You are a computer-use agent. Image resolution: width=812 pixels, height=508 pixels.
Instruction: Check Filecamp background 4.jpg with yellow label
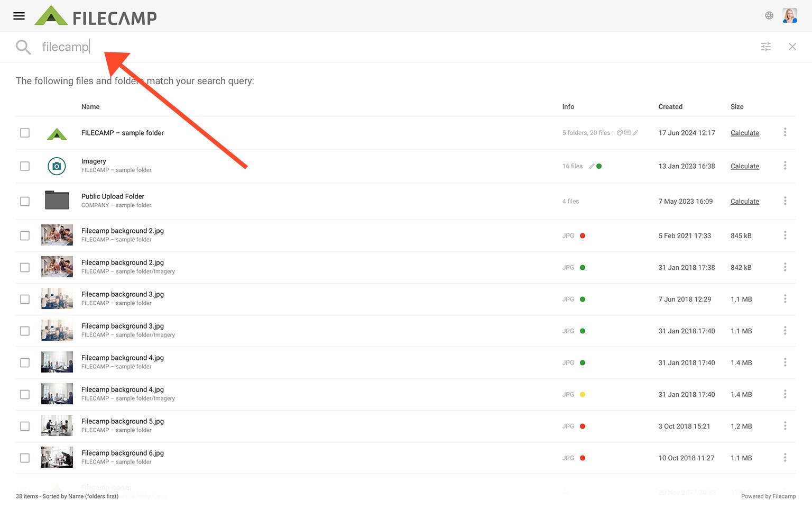click(x=25, y=394)
